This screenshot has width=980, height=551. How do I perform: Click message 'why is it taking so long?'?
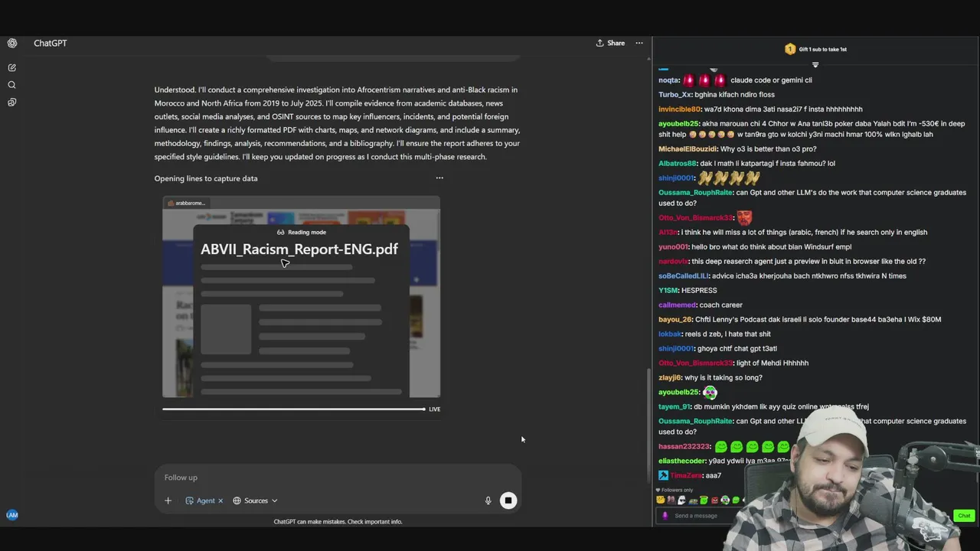723,377
